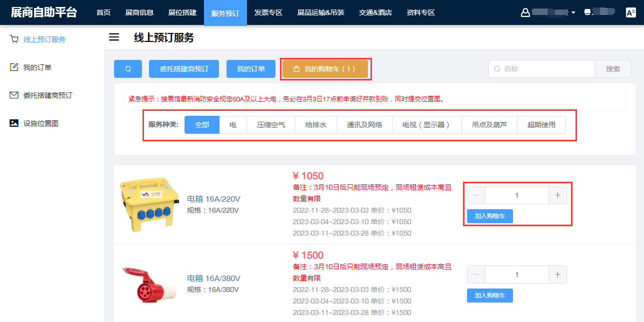This screenshot has width=644, height=322.
Task: Select the 吊点及葫芦 service category
Action: pyautogui.click(x=489, y=125)
